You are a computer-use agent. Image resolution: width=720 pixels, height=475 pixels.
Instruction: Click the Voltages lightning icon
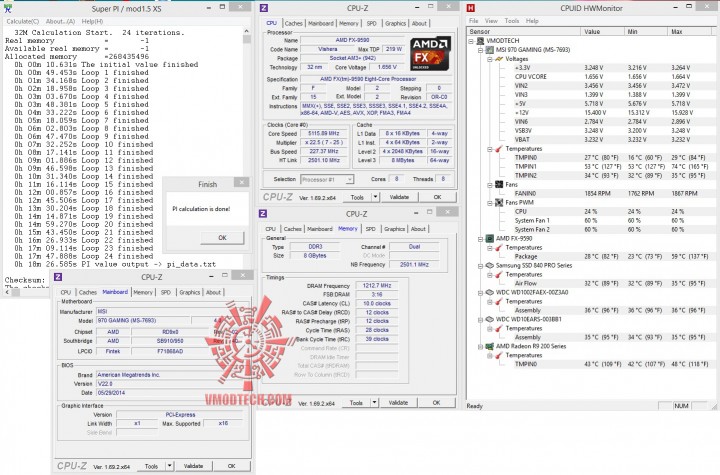click(x=499, y=59)
